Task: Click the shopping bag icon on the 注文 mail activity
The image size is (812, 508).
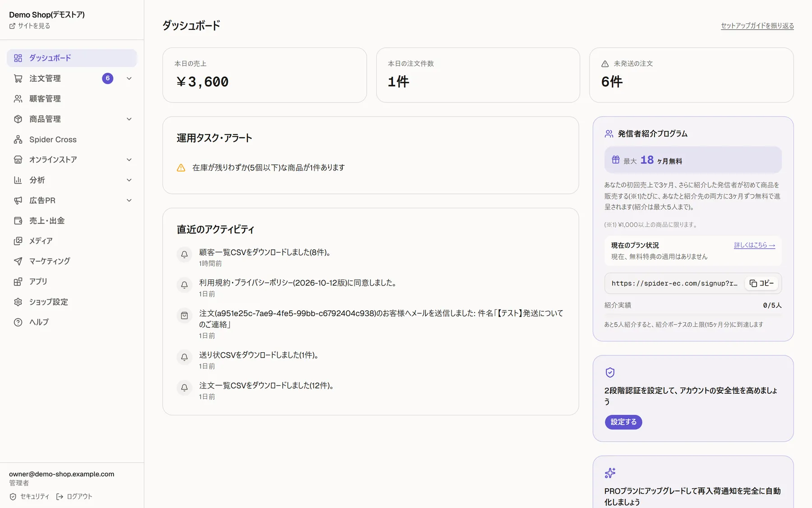Action: (185, 316)
